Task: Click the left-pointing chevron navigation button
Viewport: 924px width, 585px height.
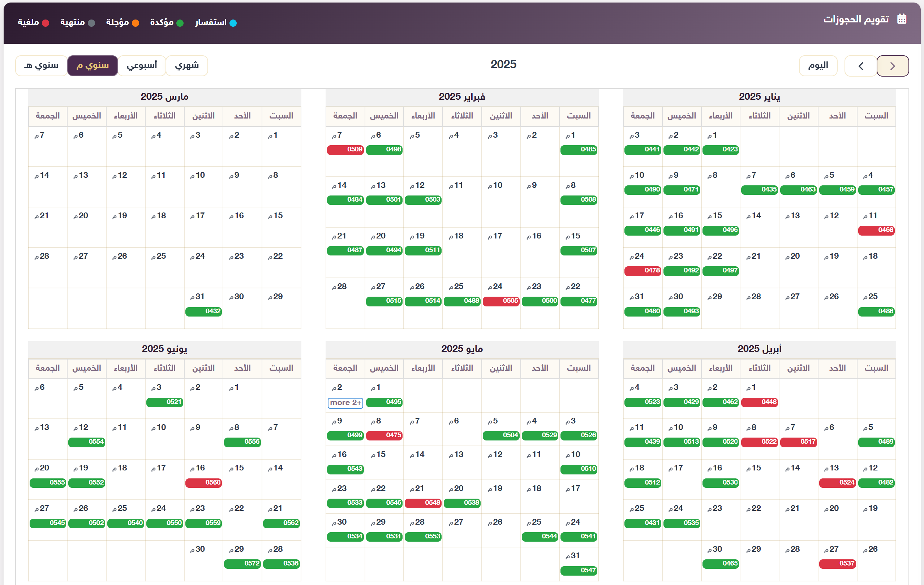Action: (861, 66)
